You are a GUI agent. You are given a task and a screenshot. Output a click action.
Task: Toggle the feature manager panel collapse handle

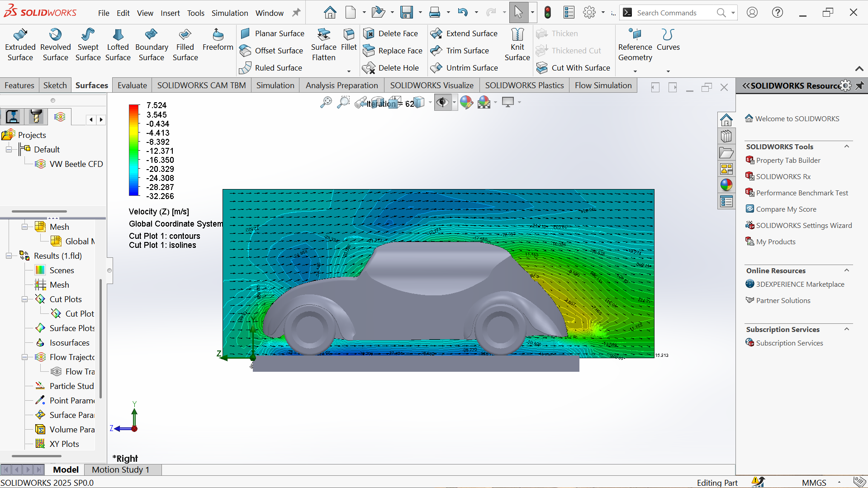pos(109,270)
